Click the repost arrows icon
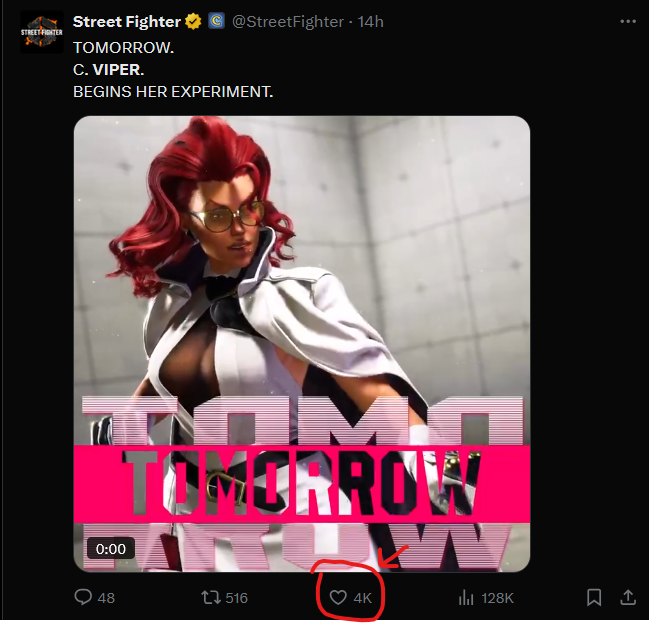649x623 pixels. point(211,597)
